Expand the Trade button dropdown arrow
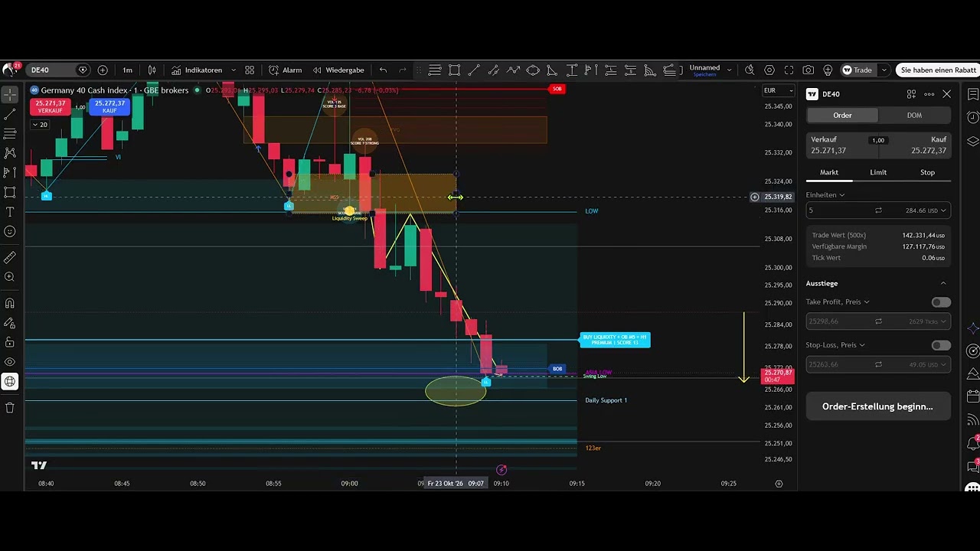This screenshot has width=980, height=551. pyautogui.click(x=884, y=70)
